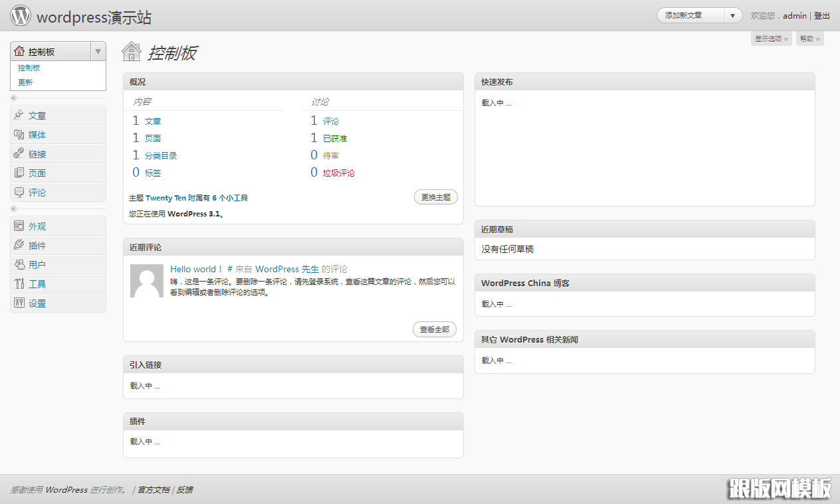Click the 没有任何草稿 text

tap(508, 249)
